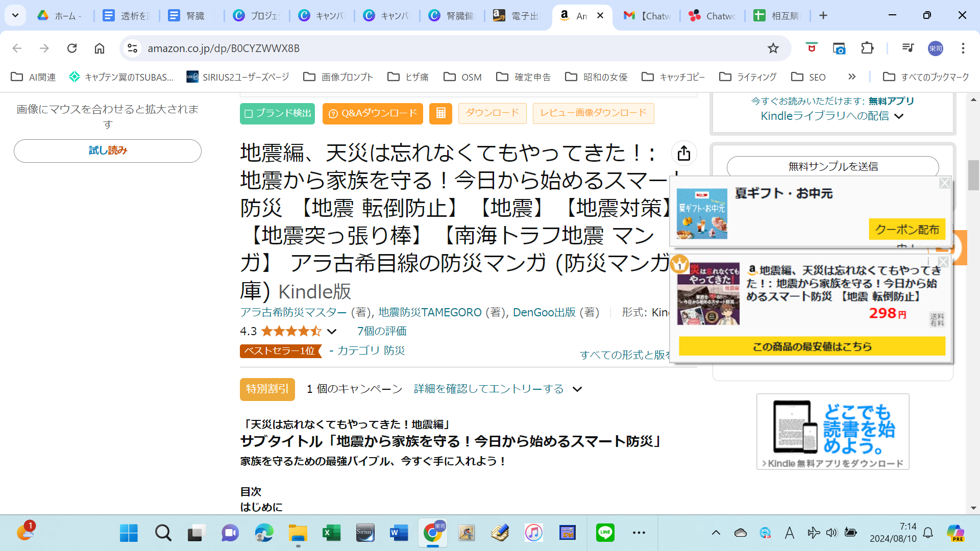Click the Kindle無料アプリ banner image
Screen dimensions: 980x551
coord(832,432)
